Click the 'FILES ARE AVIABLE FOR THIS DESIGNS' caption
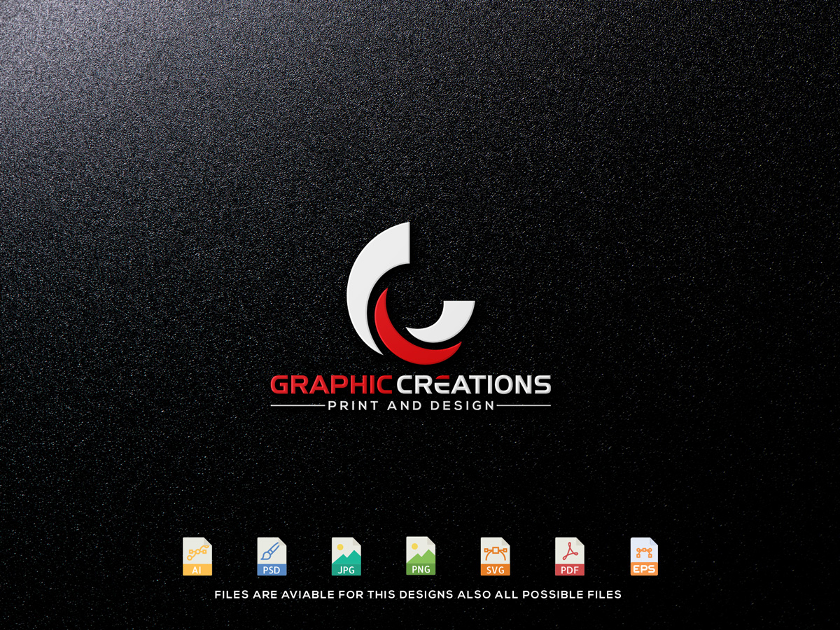Image resolution: width=840 pixels, height=630 pixels. click(x=418, y=594)
